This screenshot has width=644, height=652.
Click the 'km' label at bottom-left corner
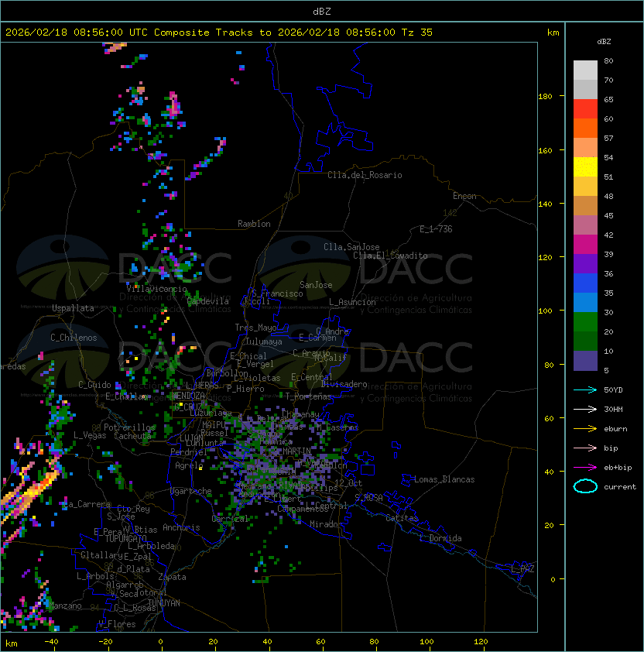(x=12, y=643)
